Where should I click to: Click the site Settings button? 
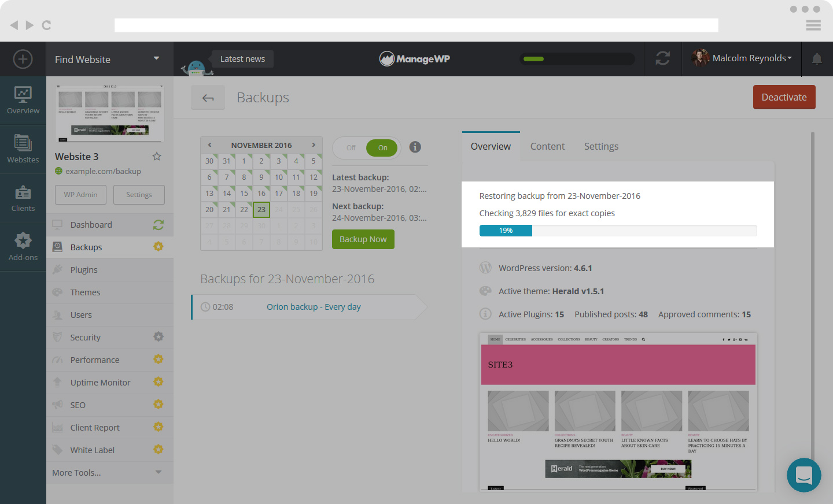(139, 195)
